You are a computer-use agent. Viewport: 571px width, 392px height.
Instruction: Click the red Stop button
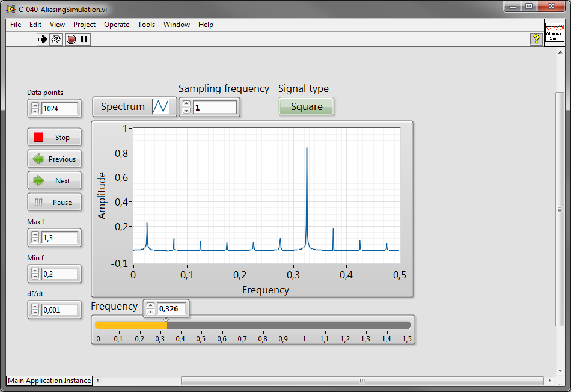(x=54, y=137)
